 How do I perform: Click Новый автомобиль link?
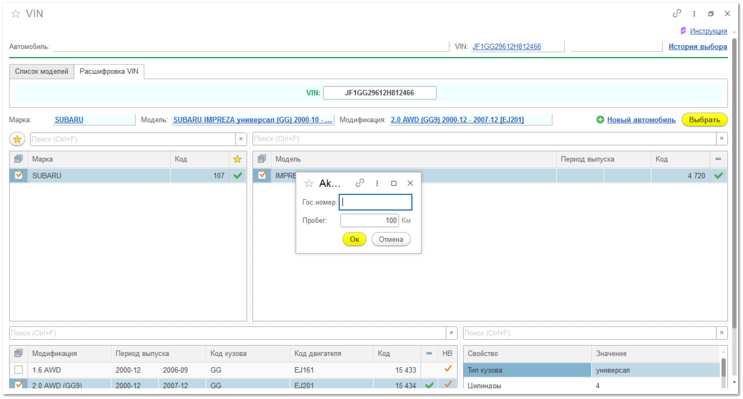[x=641, y=120]
